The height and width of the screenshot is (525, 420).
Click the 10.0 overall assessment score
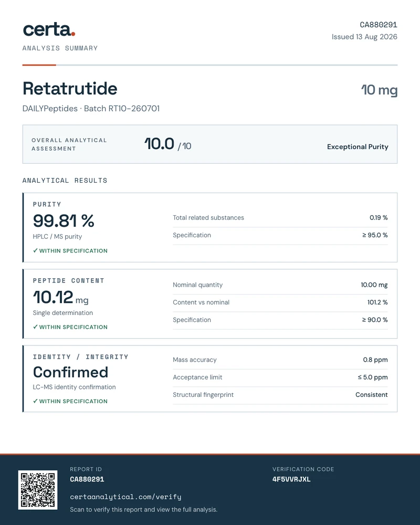pyautogui.click(x=159, y=144)
